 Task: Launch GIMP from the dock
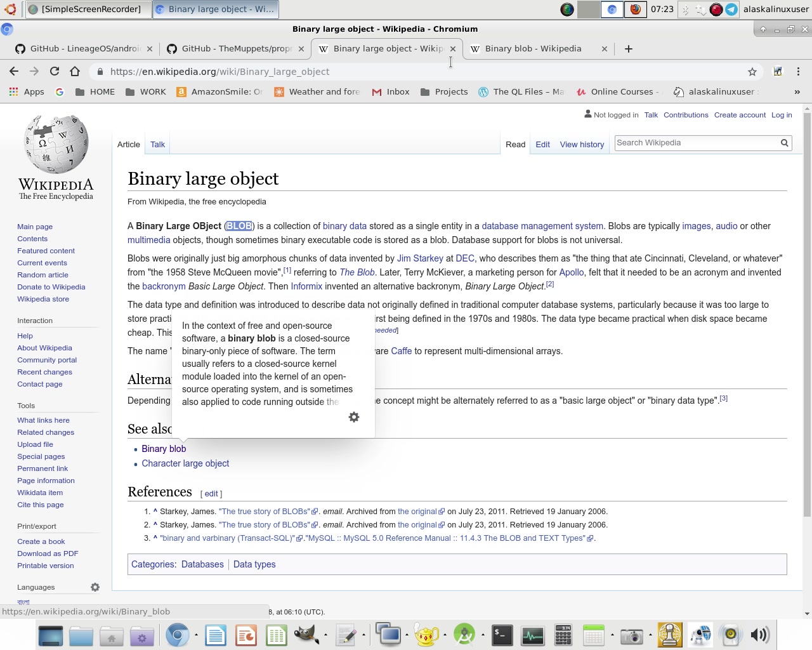pyautogui.click(x=306, y=635)
